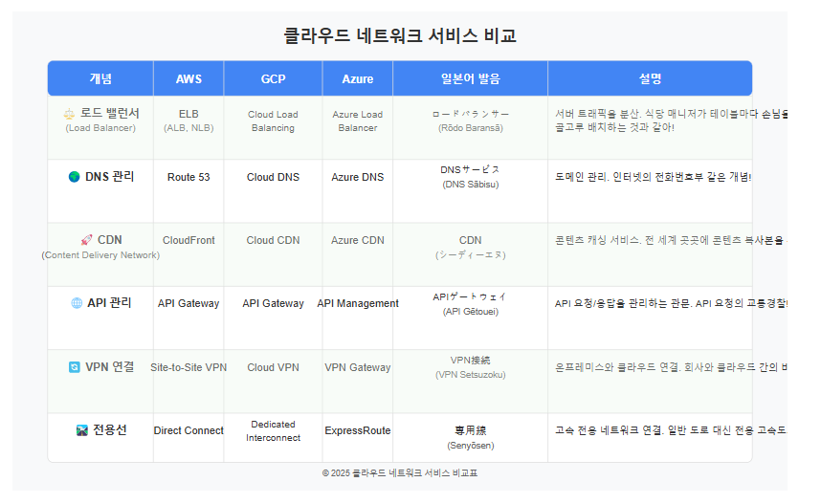This screenshot has width=821, height=504.
Task: Select the 개념 column header
Action: [x=100, y=78]
